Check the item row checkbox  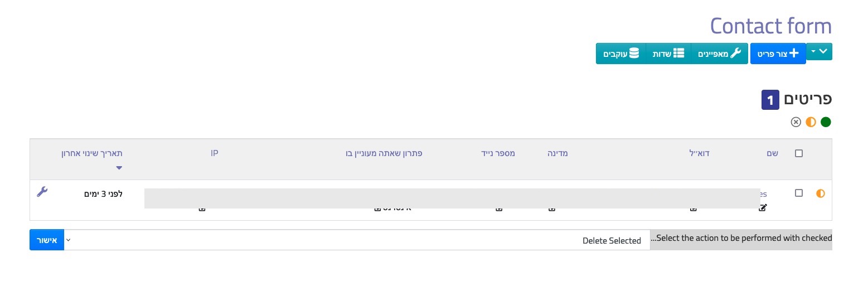[x=799, y=193]
